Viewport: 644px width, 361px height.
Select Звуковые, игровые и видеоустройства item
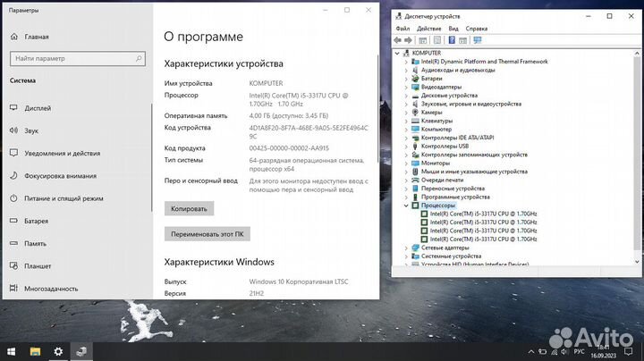click(471, 104)
